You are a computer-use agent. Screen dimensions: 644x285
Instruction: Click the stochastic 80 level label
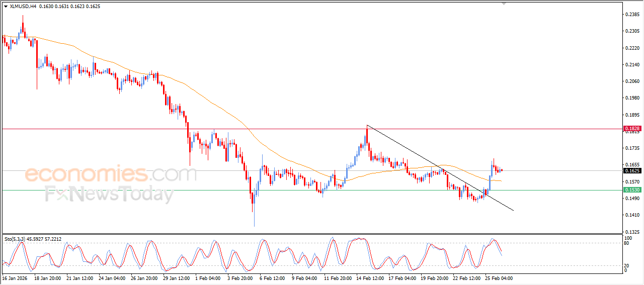point(626,243)
